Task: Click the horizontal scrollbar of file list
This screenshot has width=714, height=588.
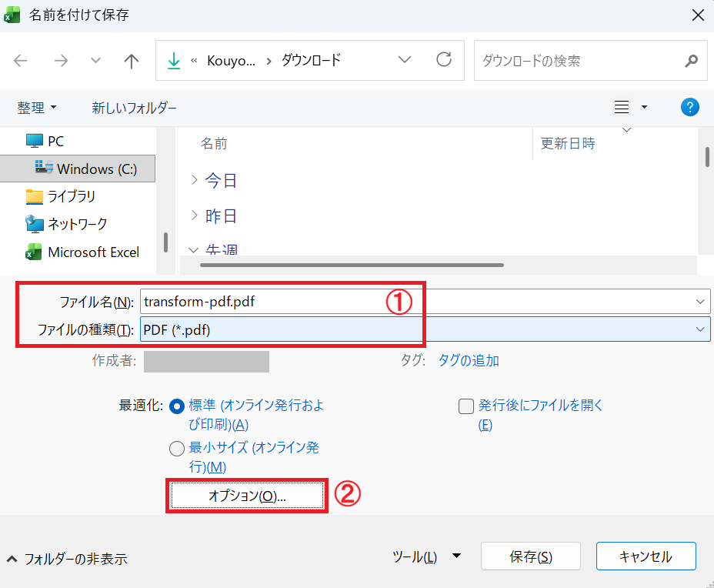Action: tap(352, 265)
